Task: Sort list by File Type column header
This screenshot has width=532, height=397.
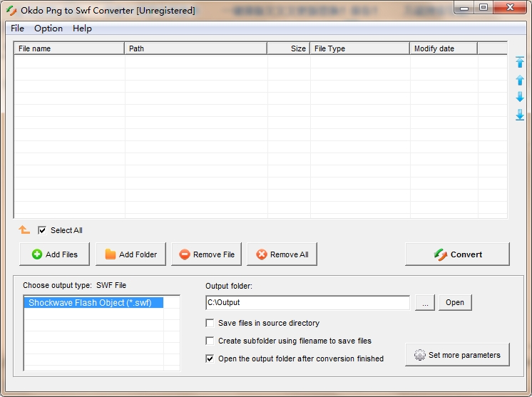Action: (x=359, y=48)
